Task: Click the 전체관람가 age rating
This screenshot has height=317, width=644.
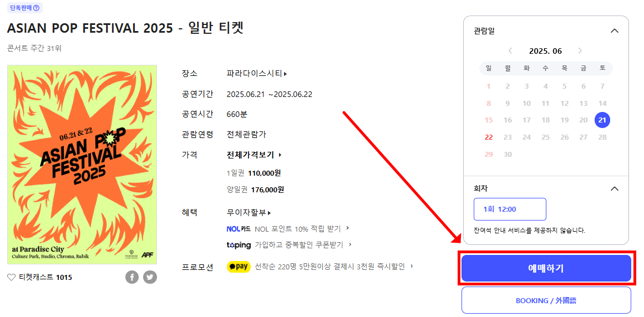Action: click(x=246, y=135)
